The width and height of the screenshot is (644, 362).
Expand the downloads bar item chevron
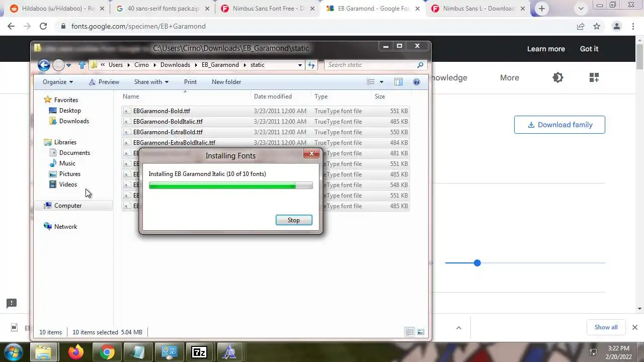[x=458, y=327]
